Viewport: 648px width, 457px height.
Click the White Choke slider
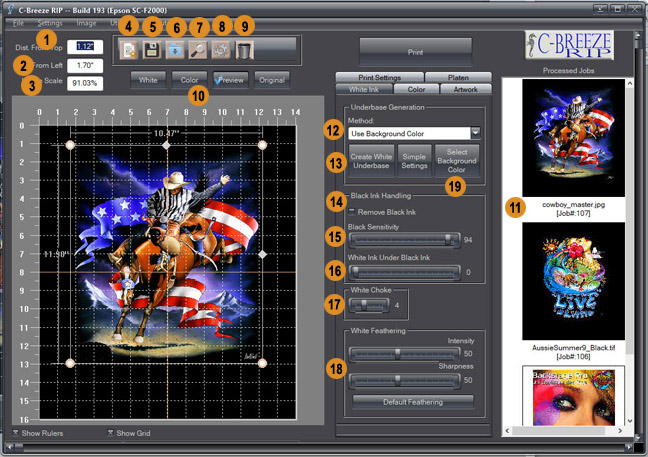(x=369, y=305)
